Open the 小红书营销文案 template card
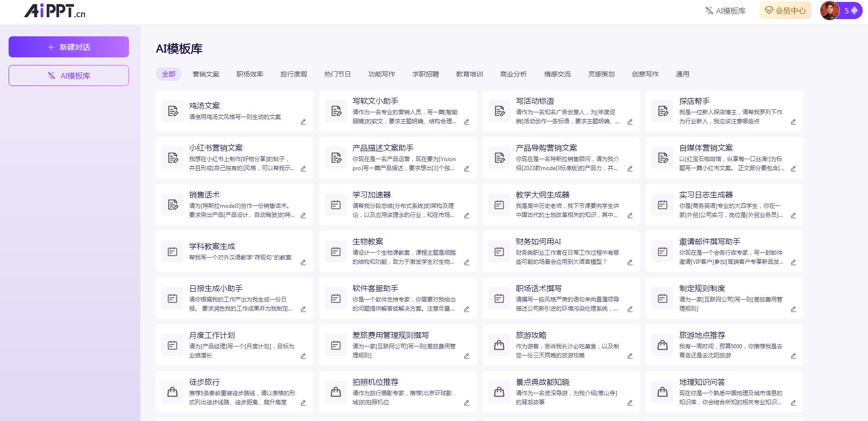The height and width of the screenshot is (421, 868). coord(234,158)
